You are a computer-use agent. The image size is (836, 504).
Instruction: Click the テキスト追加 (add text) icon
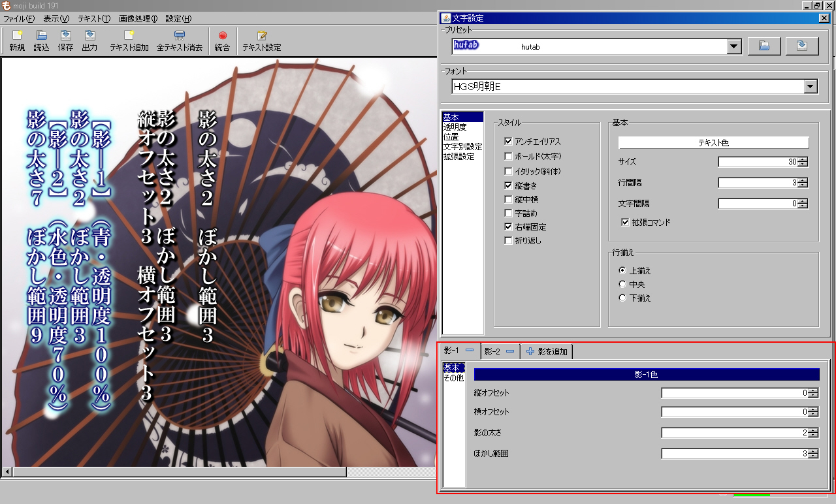pyautogui.click(x=129, y=41)
